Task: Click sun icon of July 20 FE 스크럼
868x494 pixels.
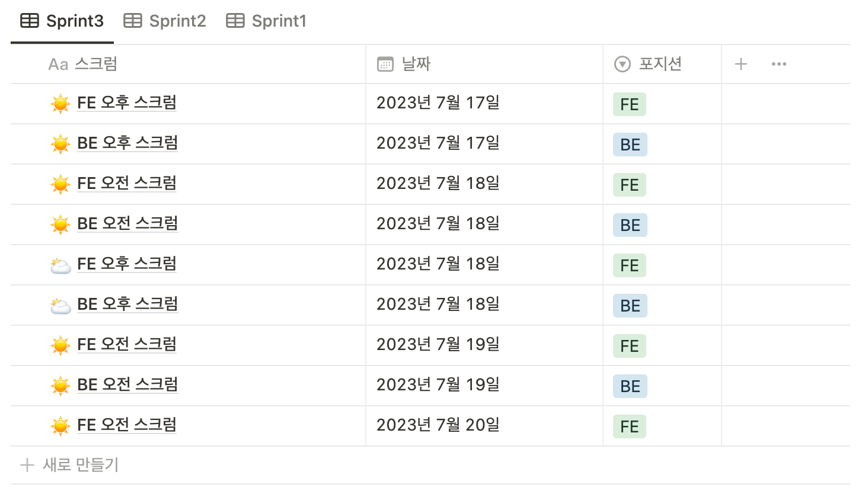Action: point(60,426)
